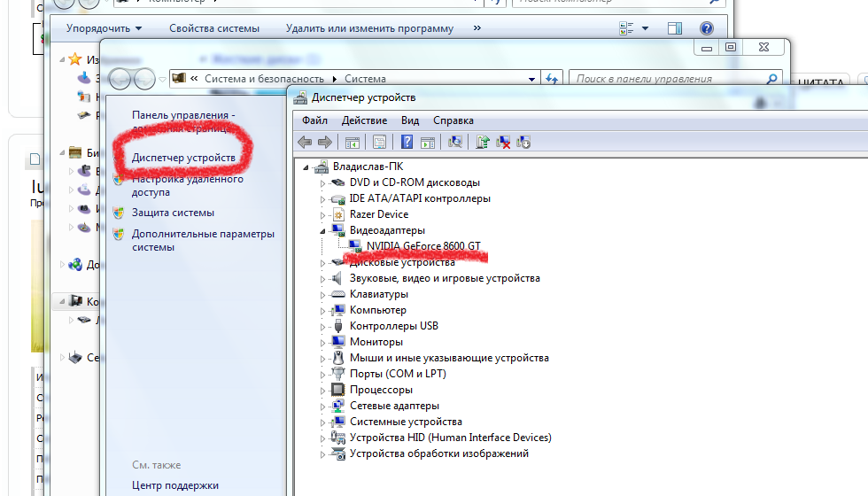Expand the Мониторы category
This screenshot has width=868, height=496.
[322, 343]
